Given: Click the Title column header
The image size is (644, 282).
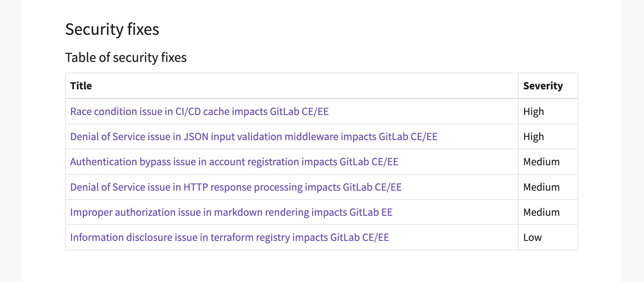Looking at the screenshot, I should click(81, 86).
